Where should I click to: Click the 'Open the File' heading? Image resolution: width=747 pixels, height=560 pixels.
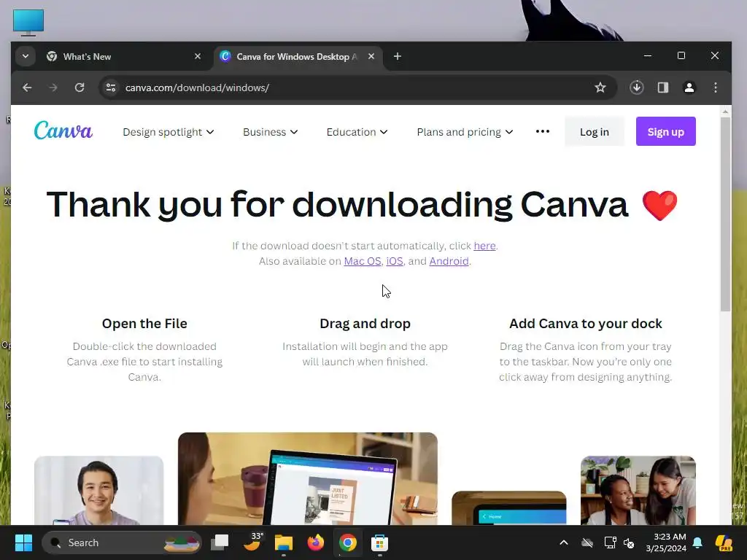coord(144,323)
